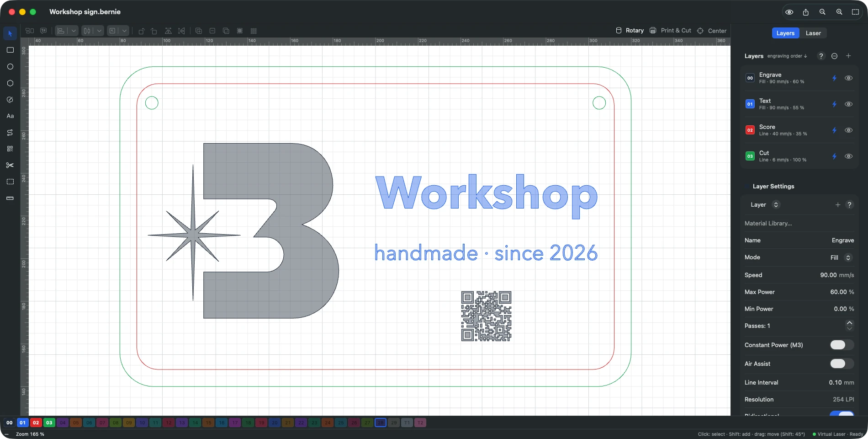Viewport: 868px width, 439px height.
Task: Activate the scissors cut tool
Action: [x=10, y=165]
